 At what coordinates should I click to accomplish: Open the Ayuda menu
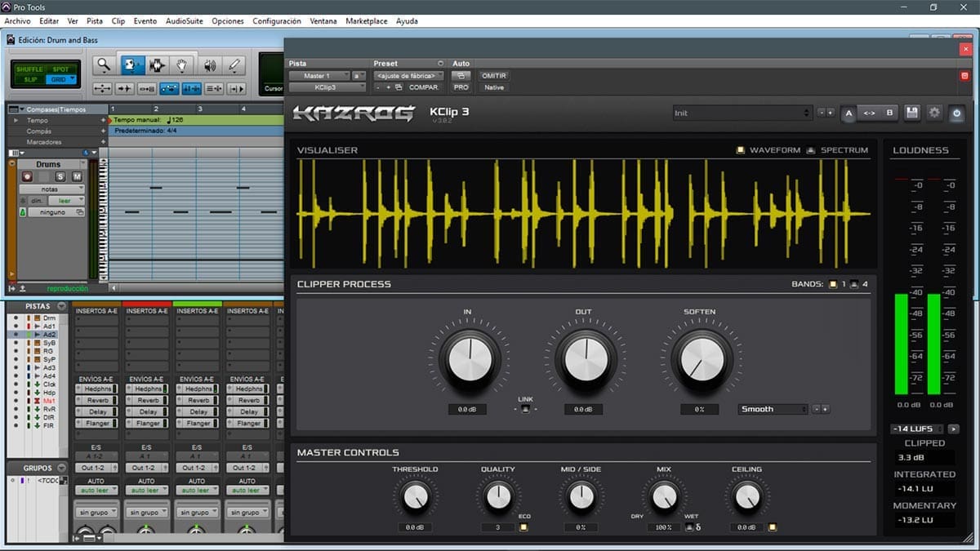click(x=407, y=20)
